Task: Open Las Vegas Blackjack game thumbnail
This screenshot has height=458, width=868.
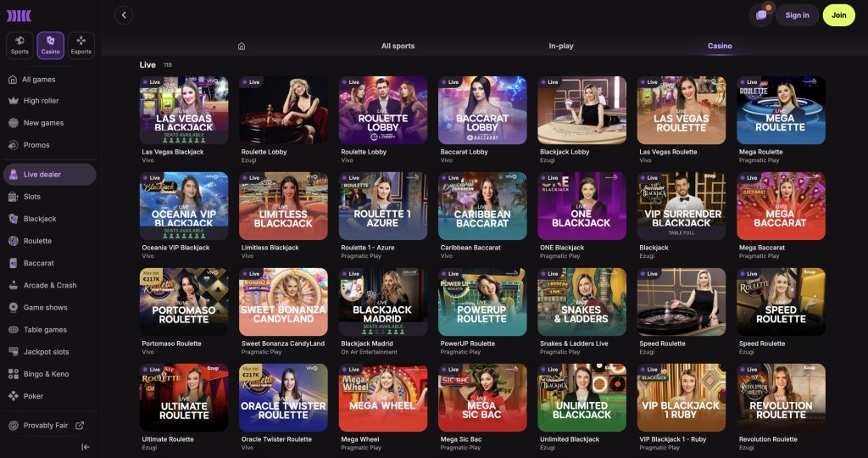Action: tap(184, 110)
